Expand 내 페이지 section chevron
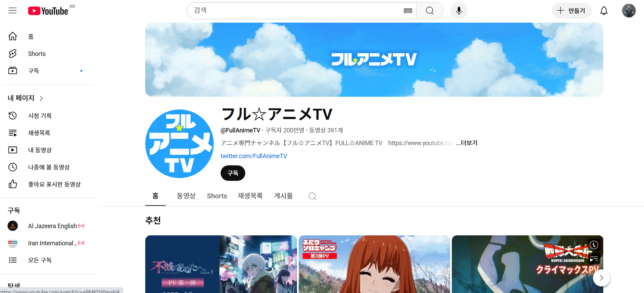Viewport: 644px width, 293px height. pos(41,98)
